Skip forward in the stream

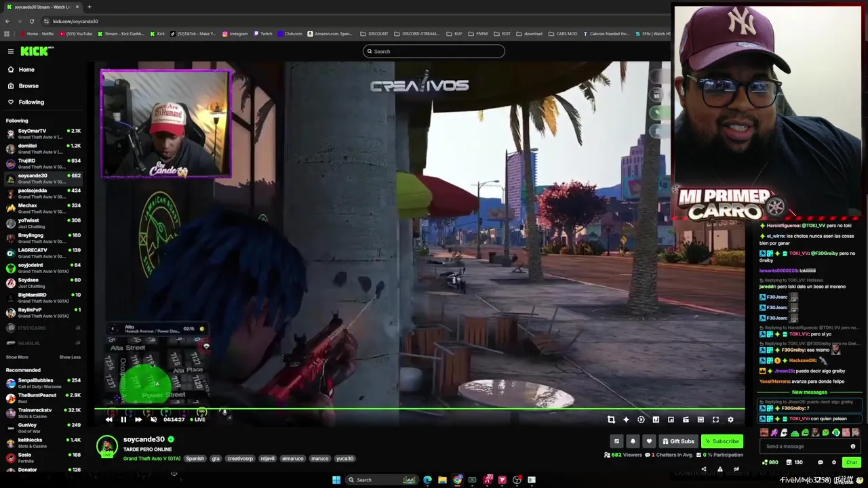(138, 420)
